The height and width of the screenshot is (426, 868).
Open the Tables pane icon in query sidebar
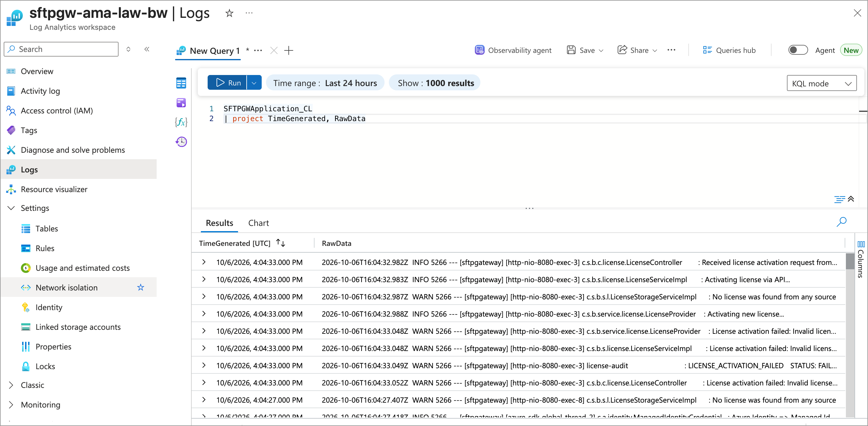[181, 83]
